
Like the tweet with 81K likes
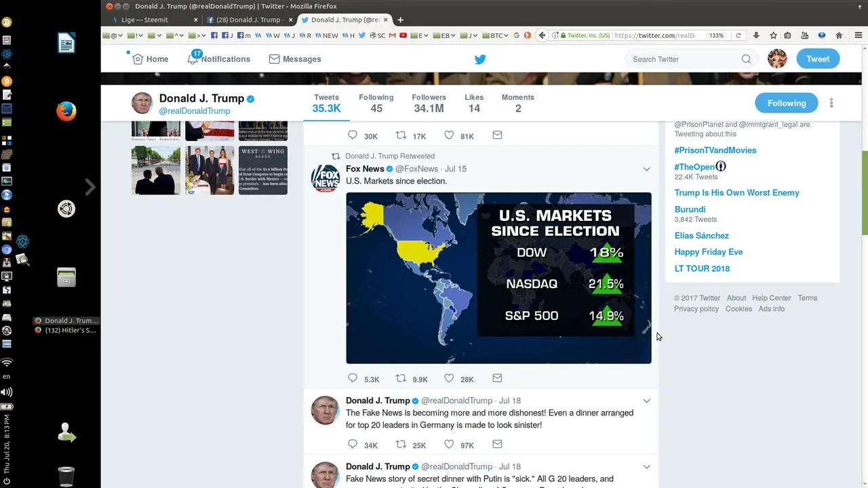tap(449, 136)
